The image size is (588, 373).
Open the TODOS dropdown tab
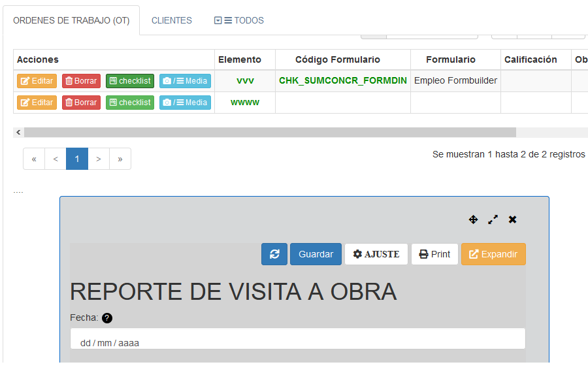tap(239, 20)
